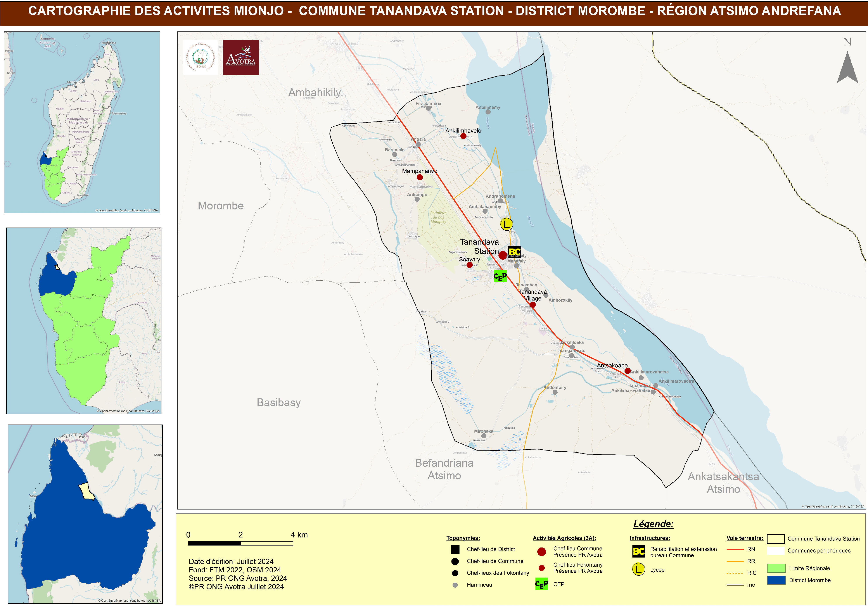This screenshot has height=613, width=868.
Task: Click the Légende heading text
Action: tap(653, 524)
